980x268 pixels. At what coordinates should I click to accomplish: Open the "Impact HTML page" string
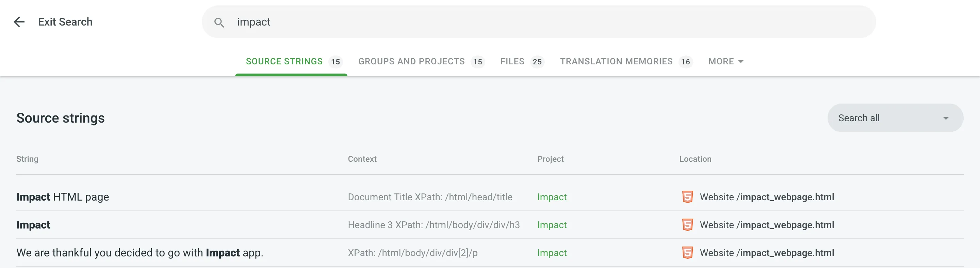[63, 197]
